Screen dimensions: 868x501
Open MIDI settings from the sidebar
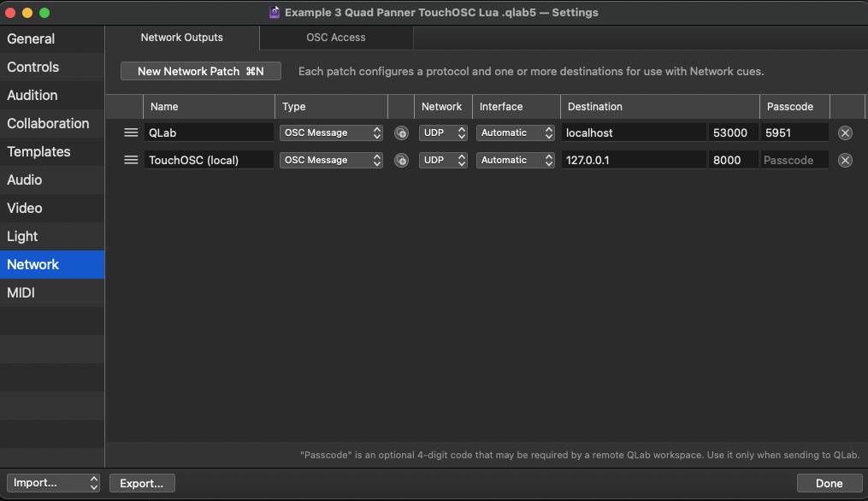(x=21, y=292)
